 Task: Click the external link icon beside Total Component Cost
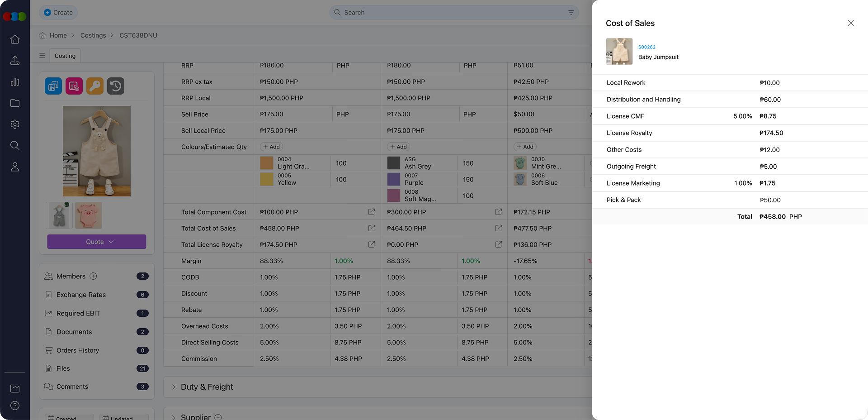(x=371, y=212)
